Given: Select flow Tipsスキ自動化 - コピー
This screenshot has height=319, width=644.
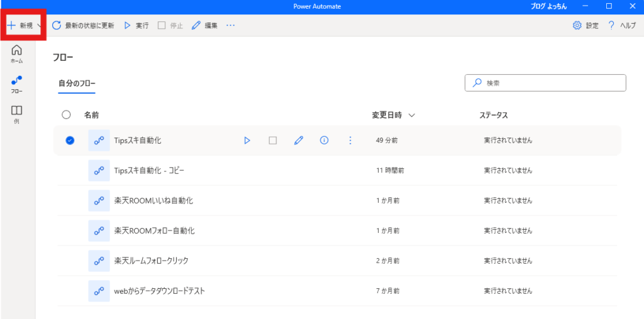Looking at the screenshot, I should [150, 171].
